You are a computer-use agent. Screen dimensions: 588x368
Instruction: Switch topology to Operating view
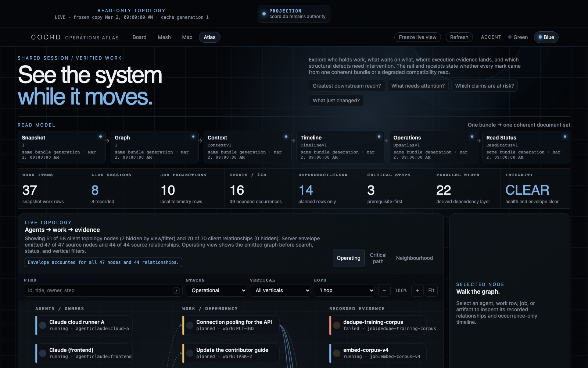tap(348, 258)
